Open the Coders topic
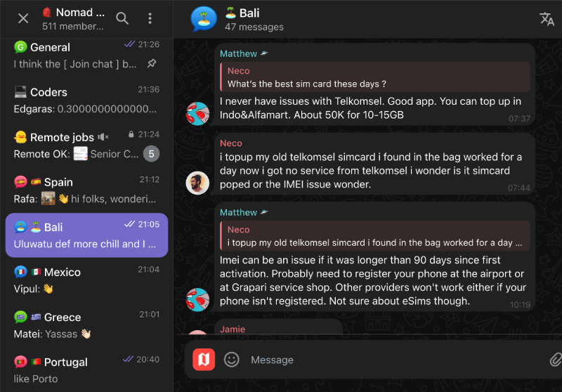Image resolution: width=562 pixels, height=392 pixels. click(77, 100)
